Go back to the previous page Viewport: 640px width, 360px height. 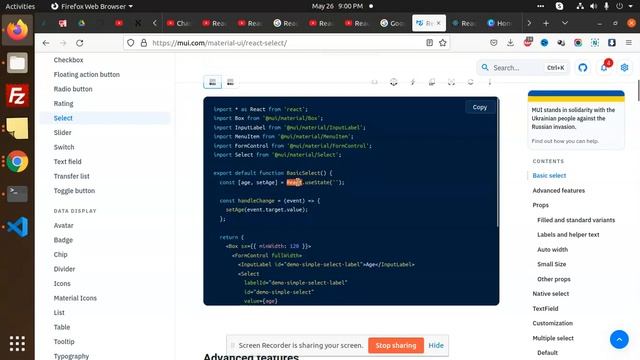coord(46,43)
